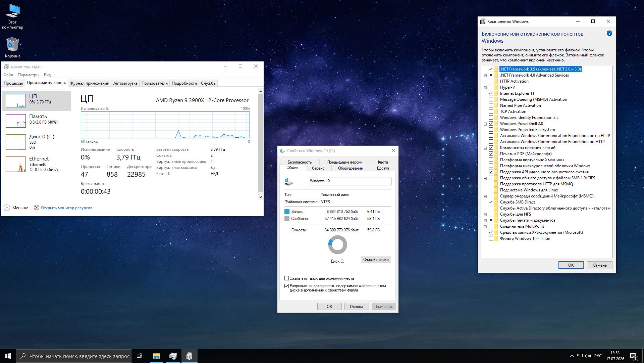Enable Windows Subsystem for Linux checkbox
The height and width of the screenshot is (363, 644).
491,190
